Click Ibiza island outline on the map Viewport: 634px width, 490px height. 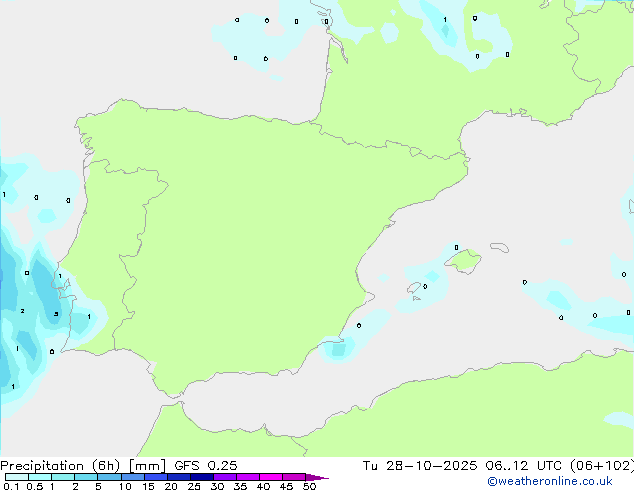coord(414,288)
